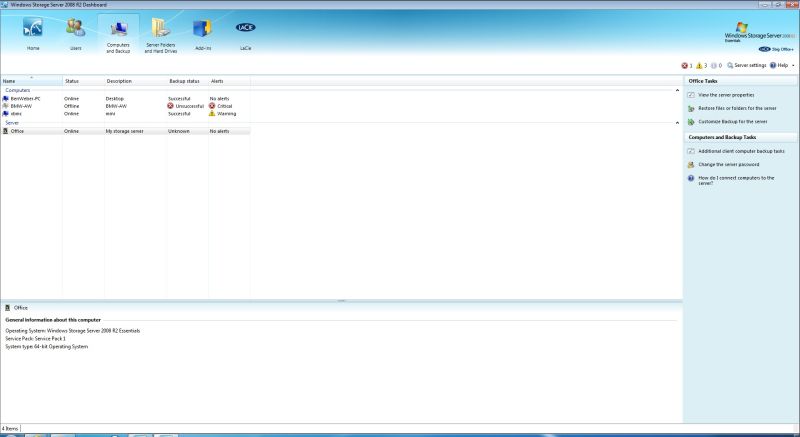
Task: Click the Offline status of BMW-AW
Action: coord(71,106)
